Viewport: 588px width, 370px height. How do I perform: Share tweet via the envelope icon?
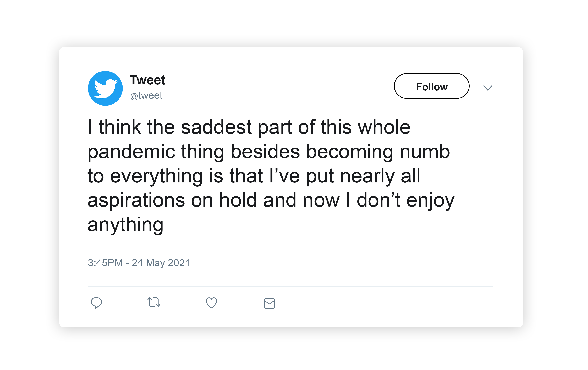[x=269, y=304]
